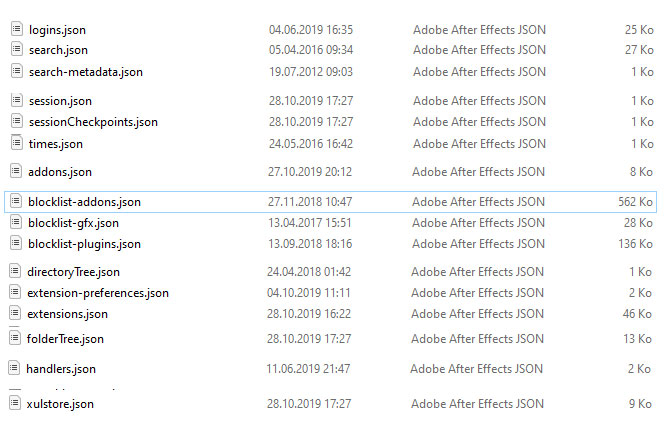Click the file icon next to directoryTree.json
This screenshot has width=672, height=423.
(15, 271)
